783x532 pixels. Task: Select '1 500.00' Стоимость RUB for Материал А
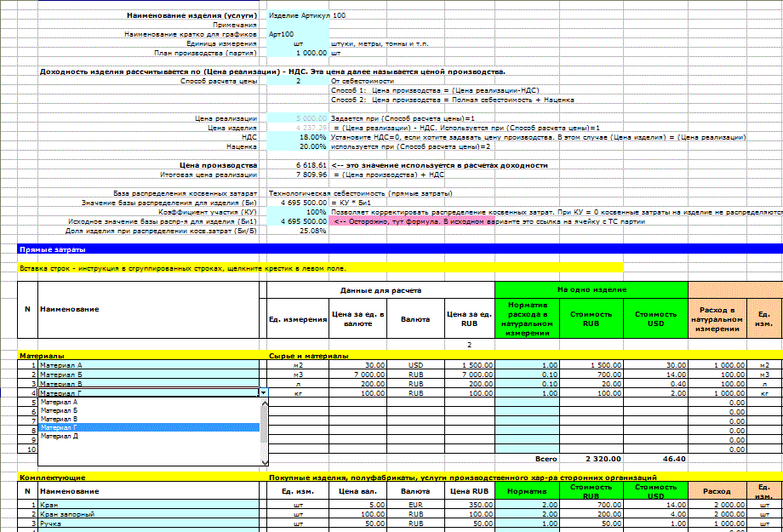tap(592, 365)
